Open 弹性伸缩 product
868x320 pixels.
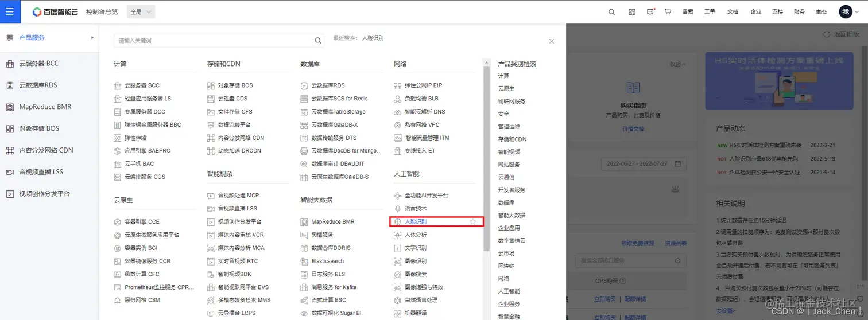[x=135, y=138]
